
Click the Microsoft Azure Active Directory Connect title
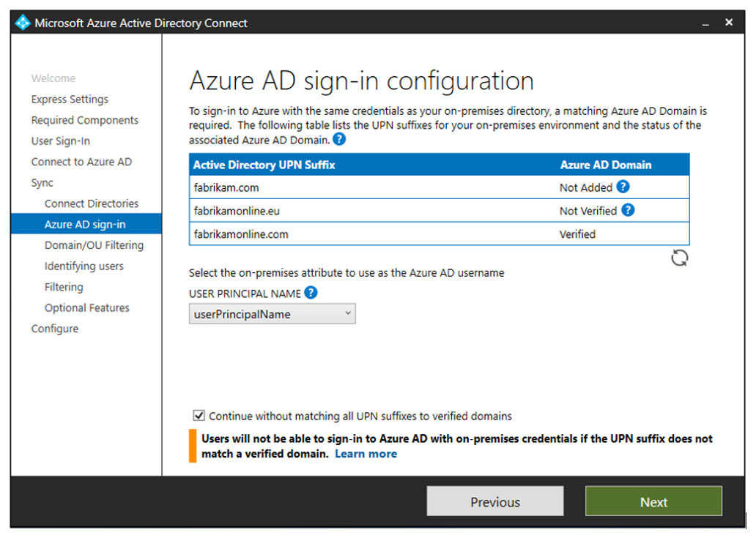click(141, 23)
